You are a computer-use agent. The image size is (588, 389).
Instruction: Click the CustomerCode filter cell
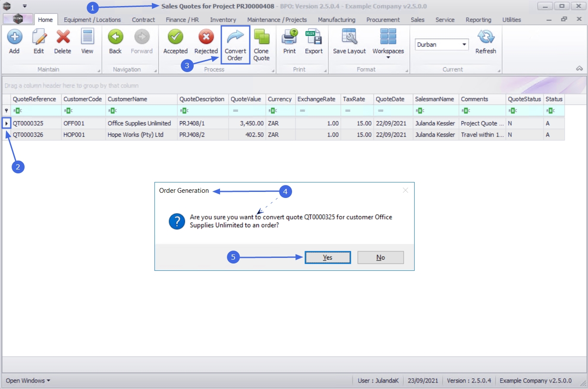click(84, 111)
